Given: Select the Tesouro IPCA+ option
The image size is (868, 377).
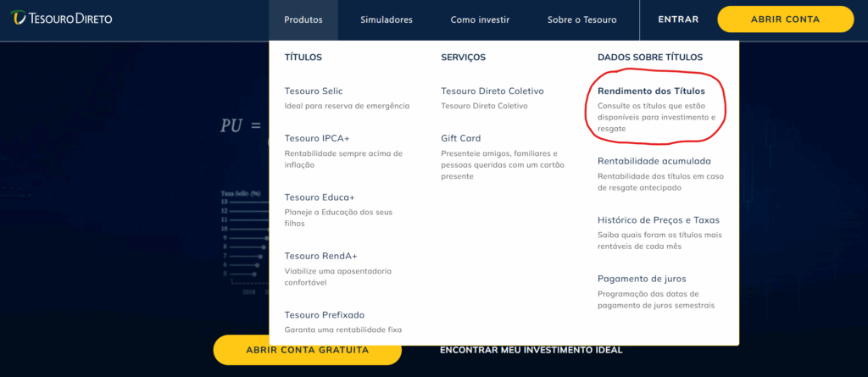Looking at the screenshot, I should 317,138.
